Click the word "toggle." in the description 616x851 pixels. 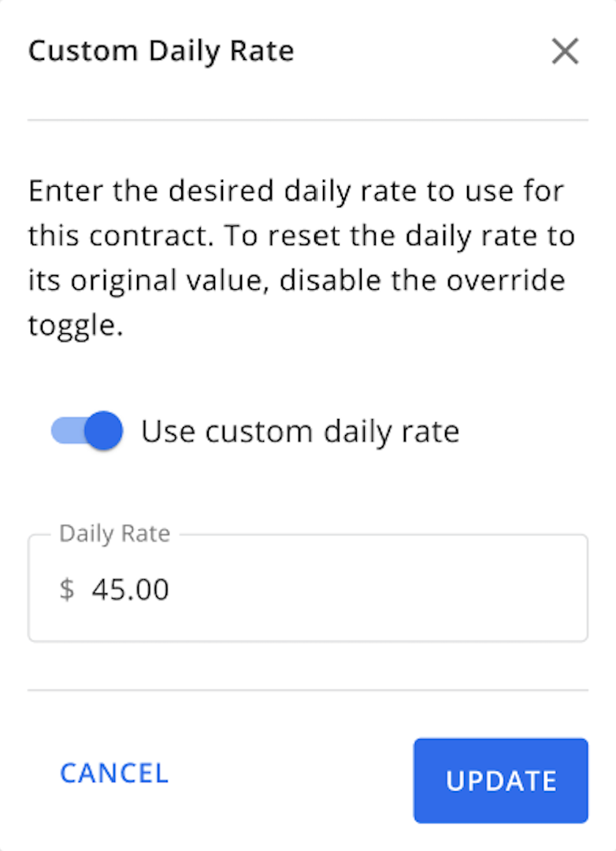click(76, 326)
